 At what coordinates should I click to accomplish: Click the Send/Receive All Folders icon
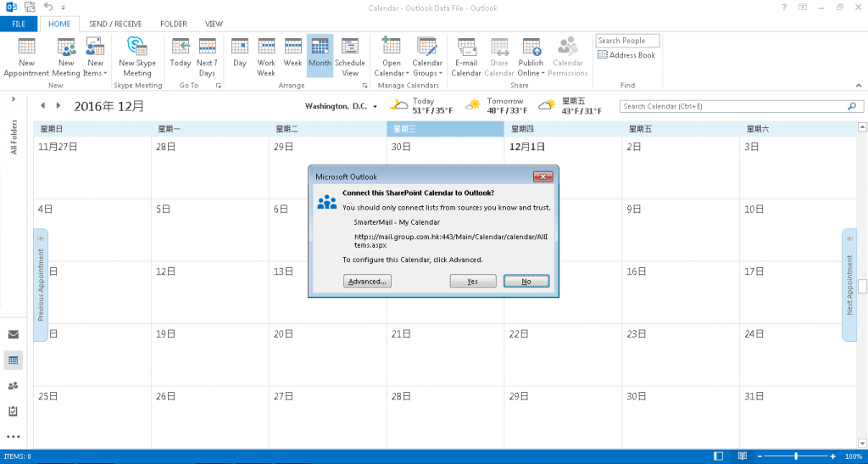(x=30, y=7)
